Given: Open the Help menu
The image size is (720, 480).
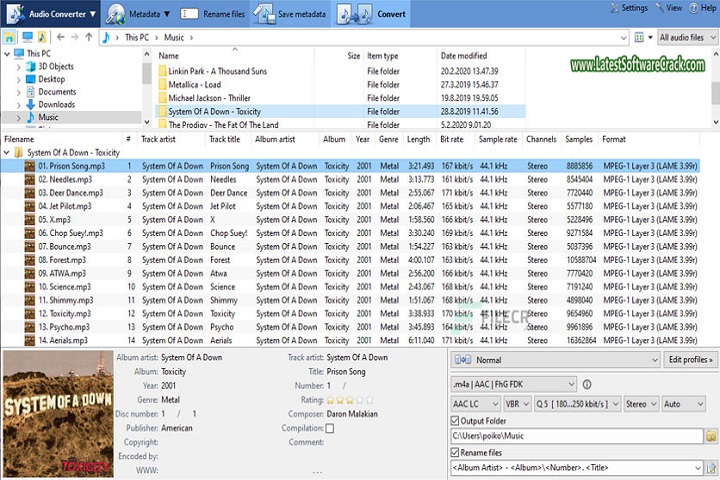Looking at the screenshot, I should coord(703,8).
